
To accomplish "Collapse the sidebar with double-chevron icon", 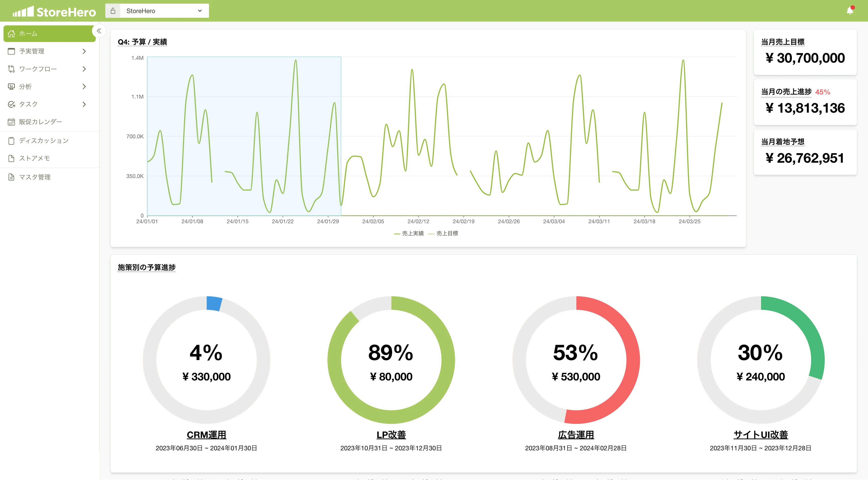I will tap(99, 31).
